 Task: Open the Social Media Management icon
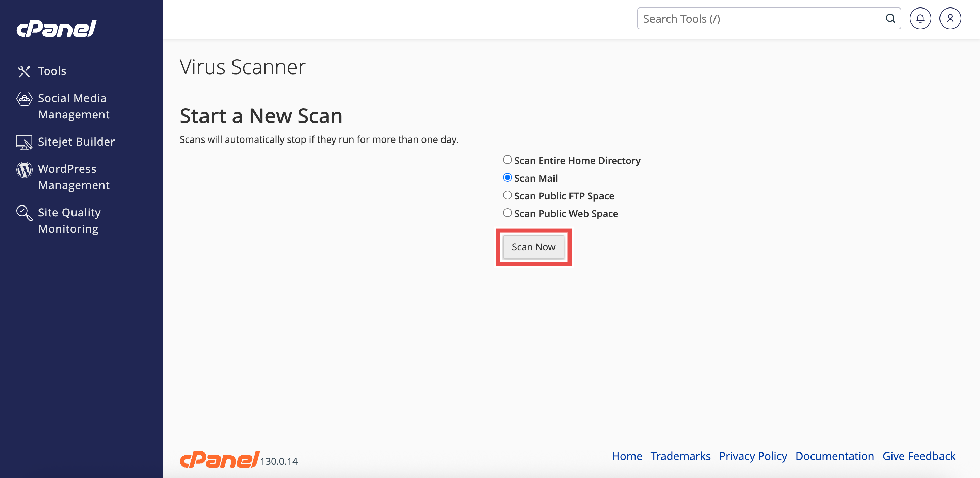25,98
